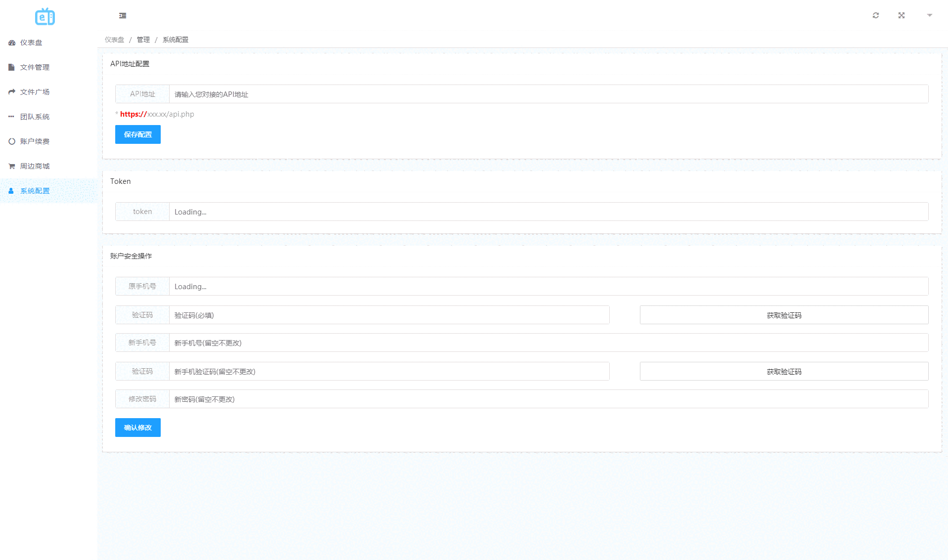
Task: Click the 新手机号 field label
Action: tap(142, 343)
